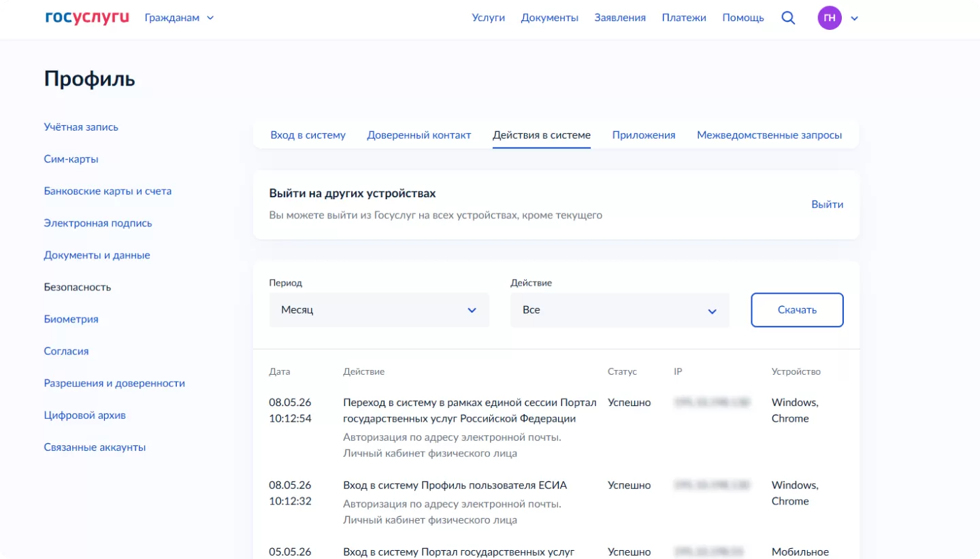Open Согласия in sidebar
The width and height of the screenshot is (980, 559).
pos(67,351)
